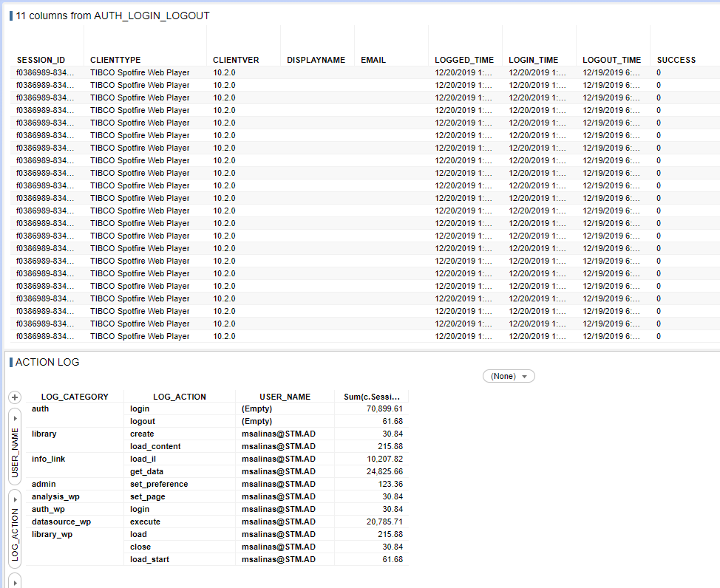Viewport: 720px width, 588px height.
Task: Click the LOGIN_TIME column header
Action: pyautogui.click(x=534, y=60)
